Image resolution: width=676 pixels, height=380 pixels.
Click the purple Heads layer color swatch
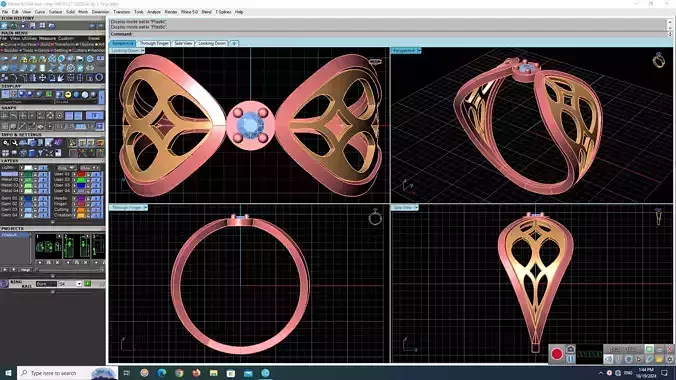[81, 198]
